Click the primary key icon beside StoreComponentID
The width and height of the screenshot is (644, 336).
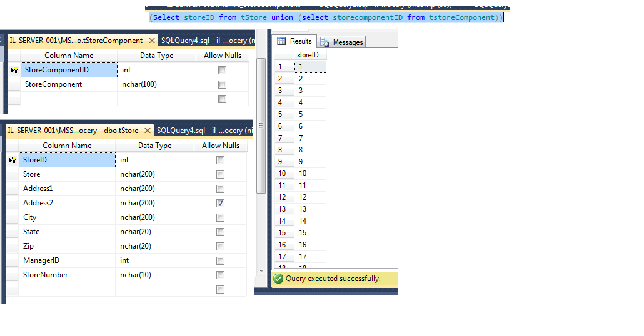[14, 71]
